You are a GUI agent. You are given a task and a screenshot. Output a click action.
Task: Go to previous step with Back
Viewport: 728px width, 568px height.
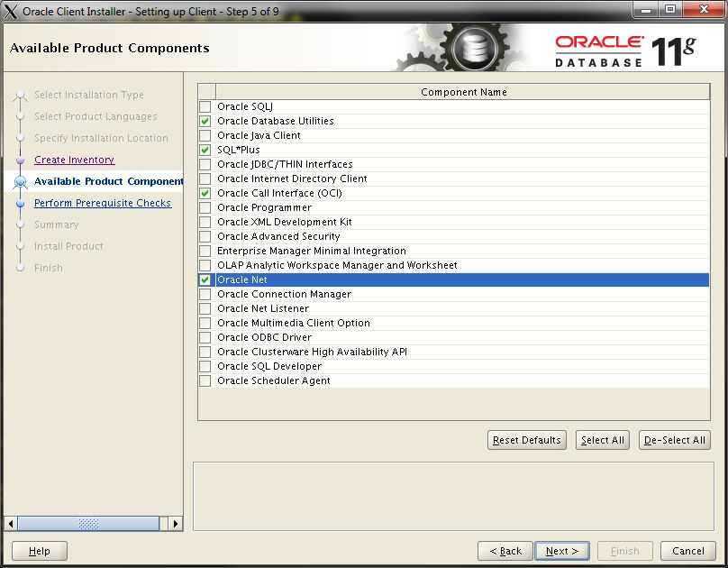(505, 551)
